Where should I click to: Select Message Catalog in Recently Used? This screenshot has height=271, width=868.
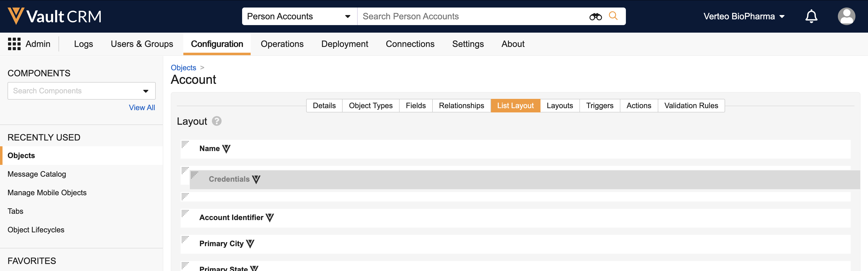37,174
